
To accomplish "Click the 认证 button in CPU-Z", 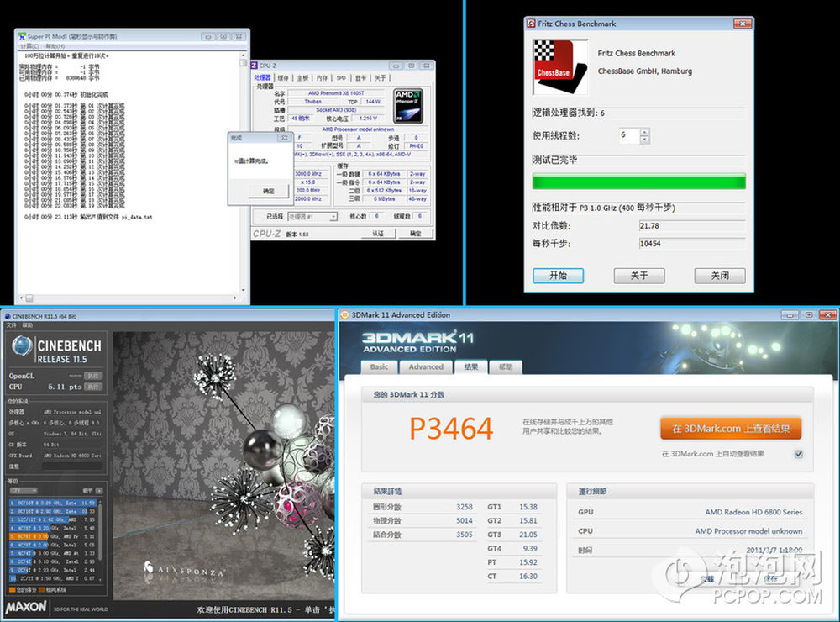I will coord(378,234).
